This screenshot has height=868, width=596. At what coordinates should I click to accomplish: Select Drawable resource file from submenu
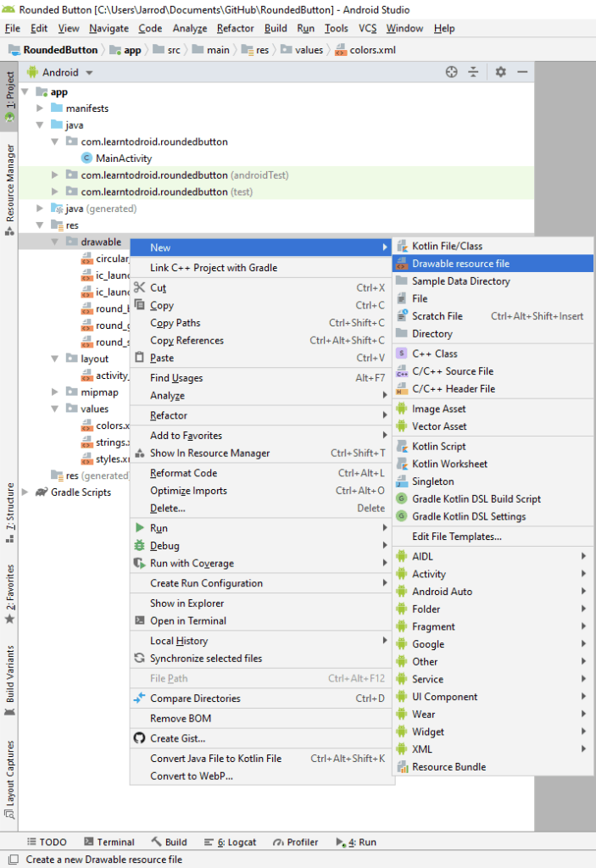pyautogui.click(x=460, y=264)
